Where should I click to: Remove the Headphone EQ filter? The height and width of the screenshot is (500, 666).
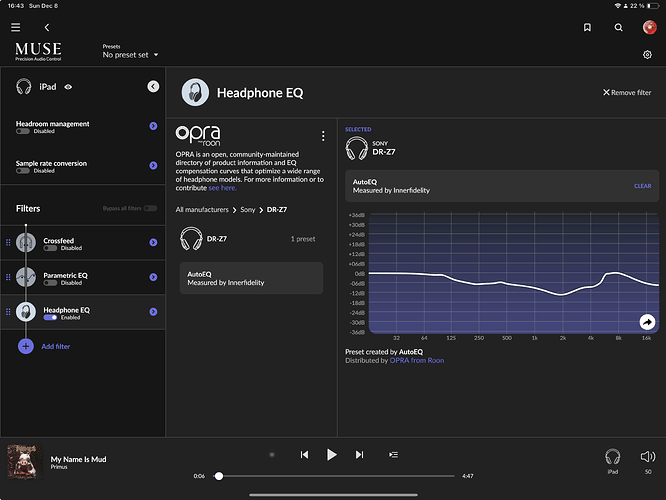click(x=627, y=93)
